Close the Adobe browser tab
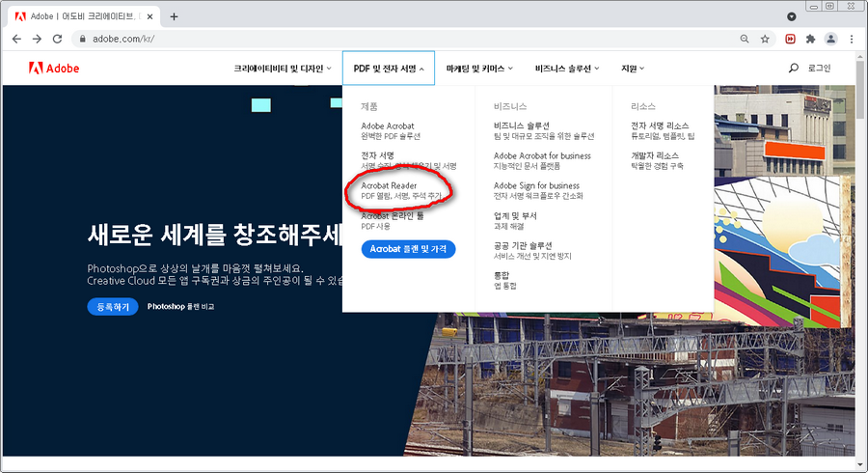 click(x=150, y=16)
